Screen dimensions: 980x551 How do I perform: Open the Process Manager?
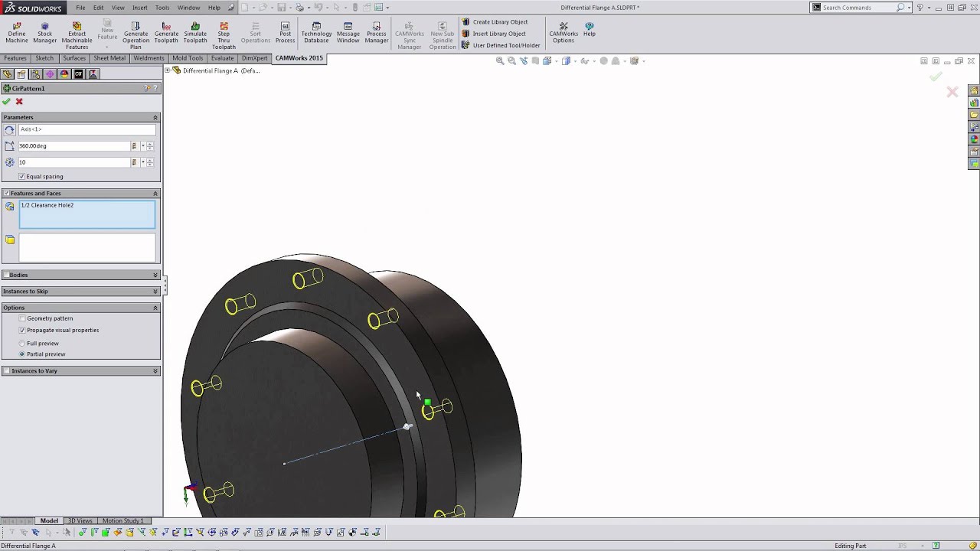coord(376,31)
